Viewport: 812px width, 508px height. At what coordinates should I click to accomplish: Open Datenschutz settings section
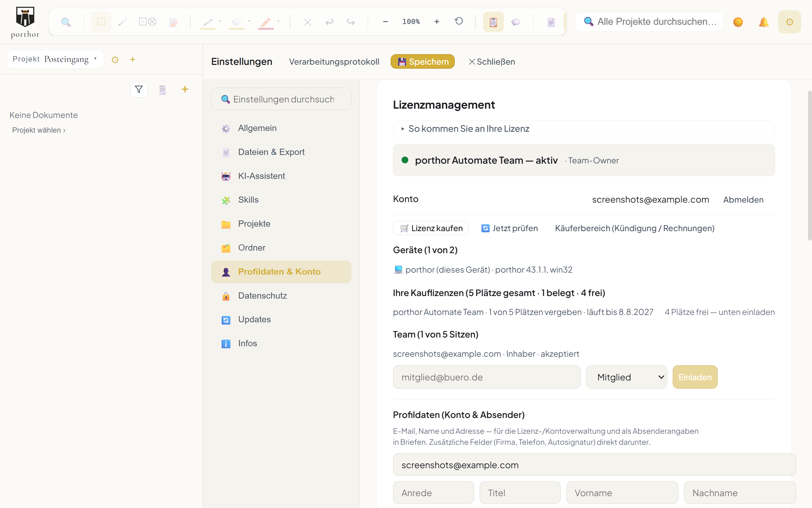pos(281,296)
